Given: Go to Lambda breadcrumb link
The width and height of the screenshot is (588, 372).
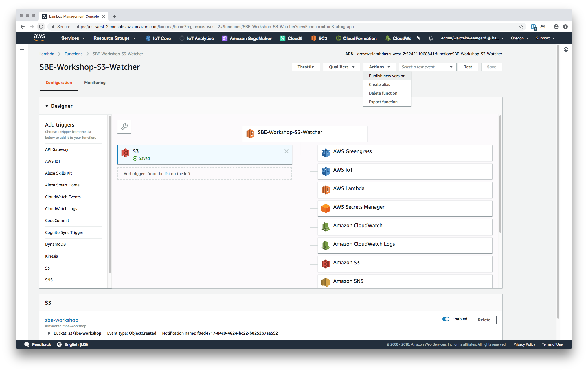Looking at the screenshot, I should (47, 54).
